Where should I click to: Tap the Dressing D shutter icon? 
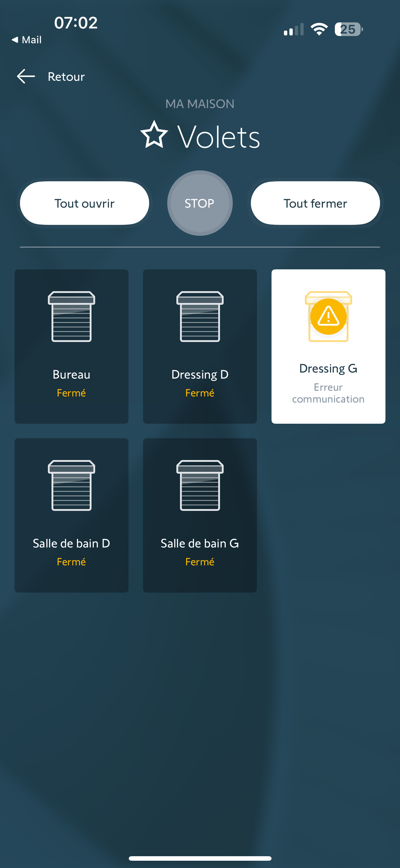pos(200,316)
